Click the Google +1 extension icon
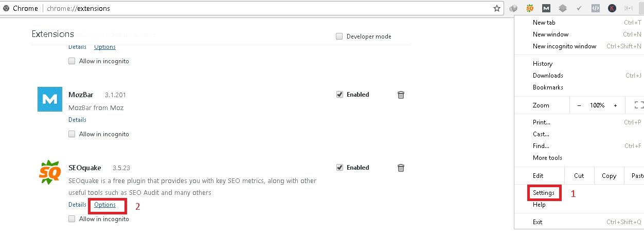Image resolution: width=644 pixels, height=236 pixels. 629,8
